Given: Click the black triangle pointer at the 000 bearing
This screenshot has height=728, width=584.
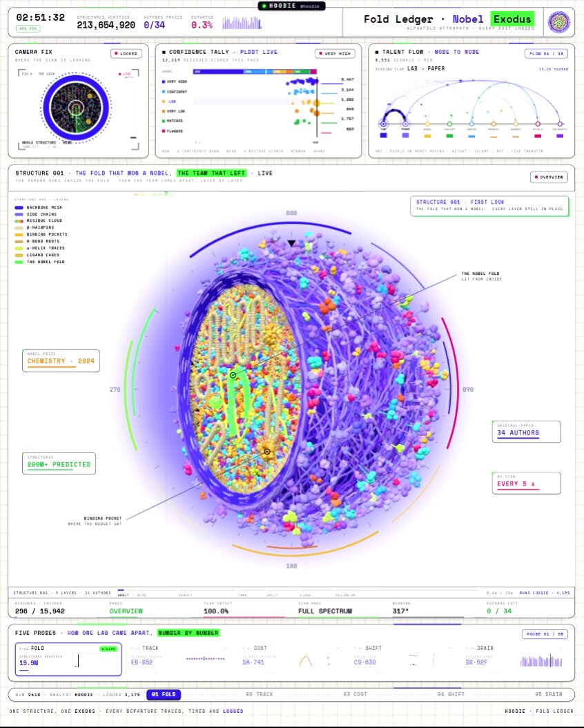Looking at the screenshot, I should tap(291, 243).
